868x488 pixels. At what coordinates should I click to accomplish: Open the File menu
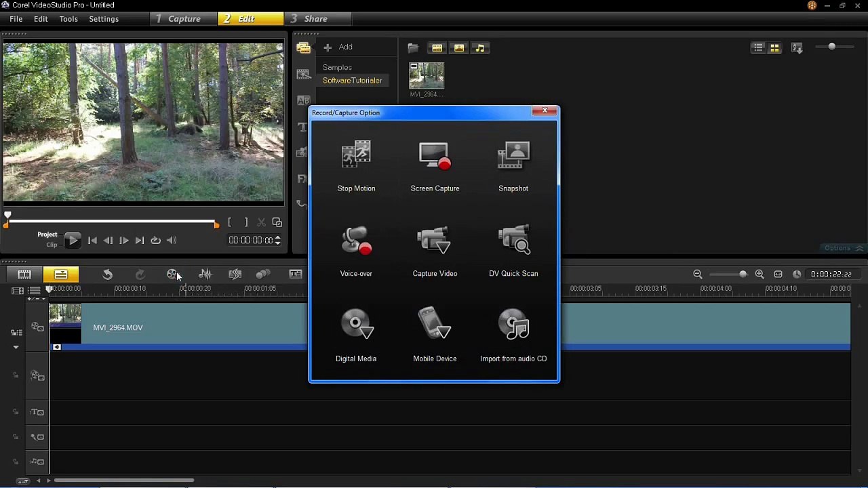pyautogui.click(x=16, y=19)
